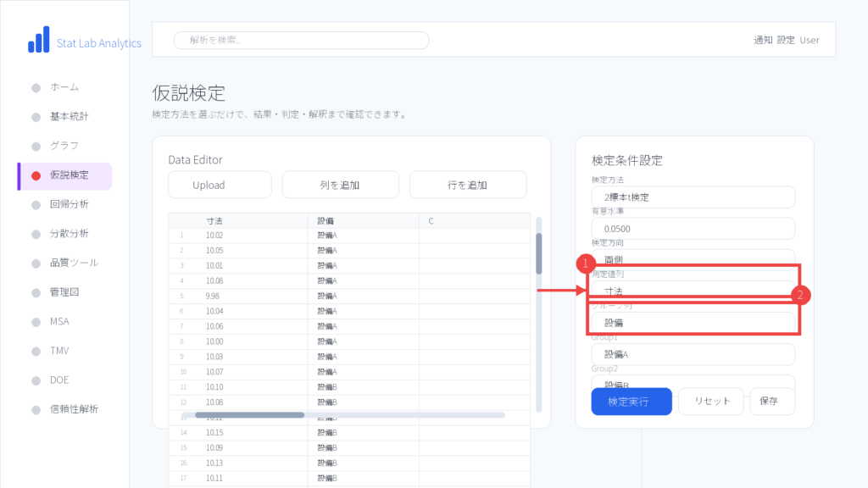Image resolution: width=868 pixels, height=488 pixels.
Task: Open the グループ列 dropdown showing 設備
Action: 693,323
